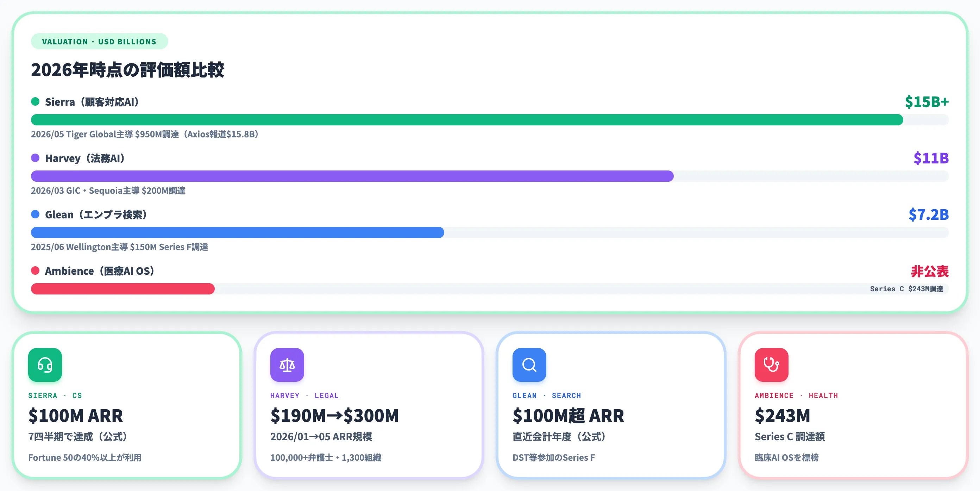Click the $100M ARR Sierra card heading

tap(76, 416)
